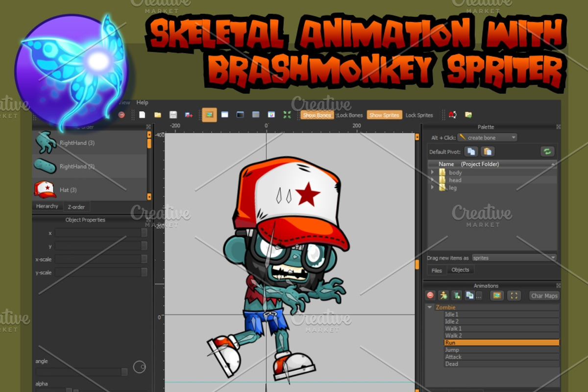Select the Idle 1 animation
This screenshot has height=392, width=588.
[501, 315]
